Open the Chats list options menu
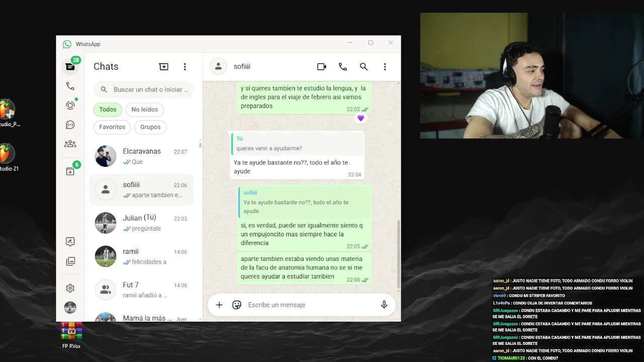Image resolution: width=644 pixels, height=362 pixels. 185,66
